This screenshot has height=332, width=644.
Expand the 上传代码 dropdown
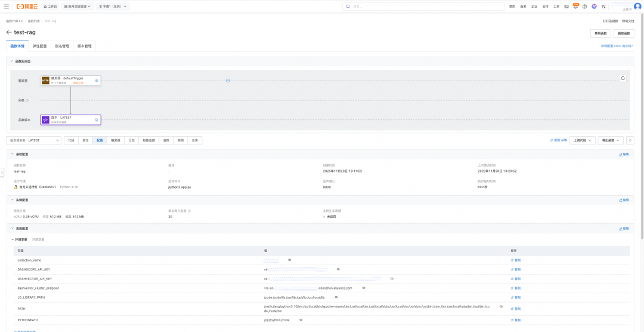(x=582, y=140)
